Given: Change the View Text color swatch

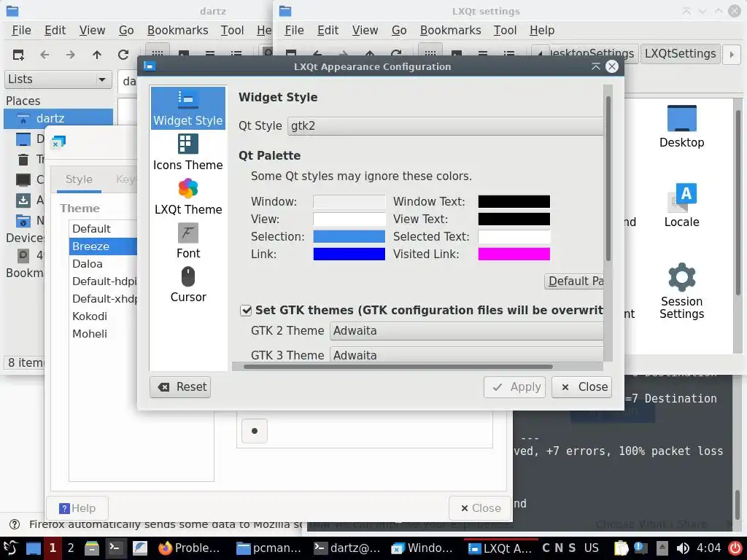Looking at the screenshot, I should click(514, 219).
